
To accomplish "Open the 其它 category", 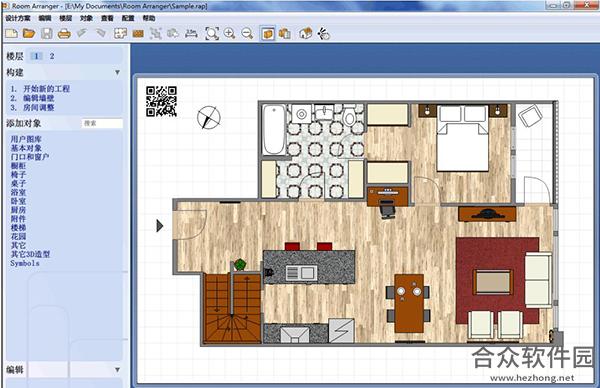I will [18, 245].
